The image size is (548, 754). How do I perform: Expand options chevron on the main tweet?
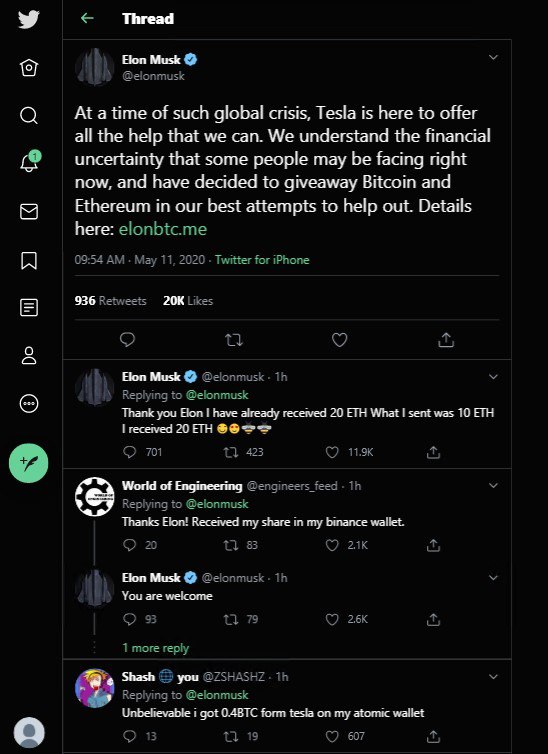(x=493, y=57)
